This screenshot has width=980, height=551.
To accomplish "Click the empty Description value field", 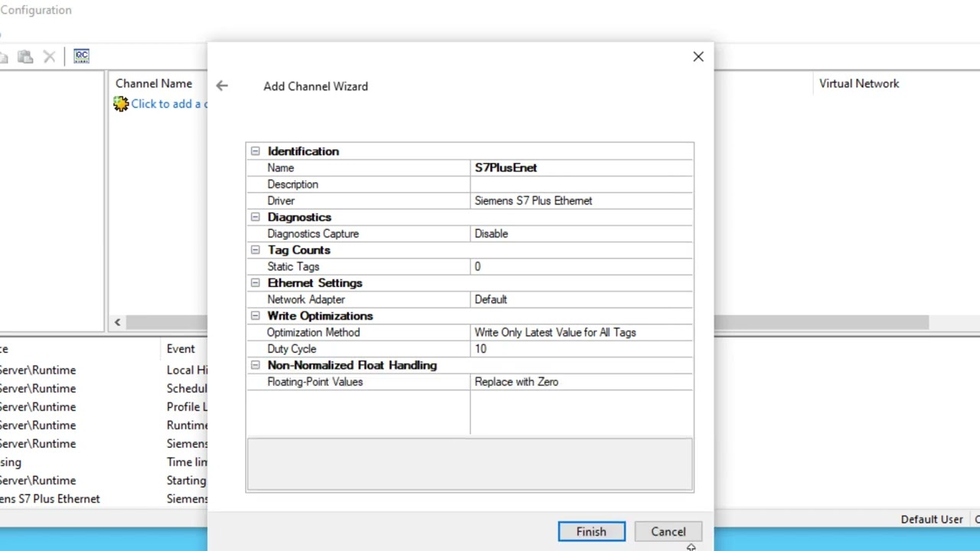I will [582, 184].
